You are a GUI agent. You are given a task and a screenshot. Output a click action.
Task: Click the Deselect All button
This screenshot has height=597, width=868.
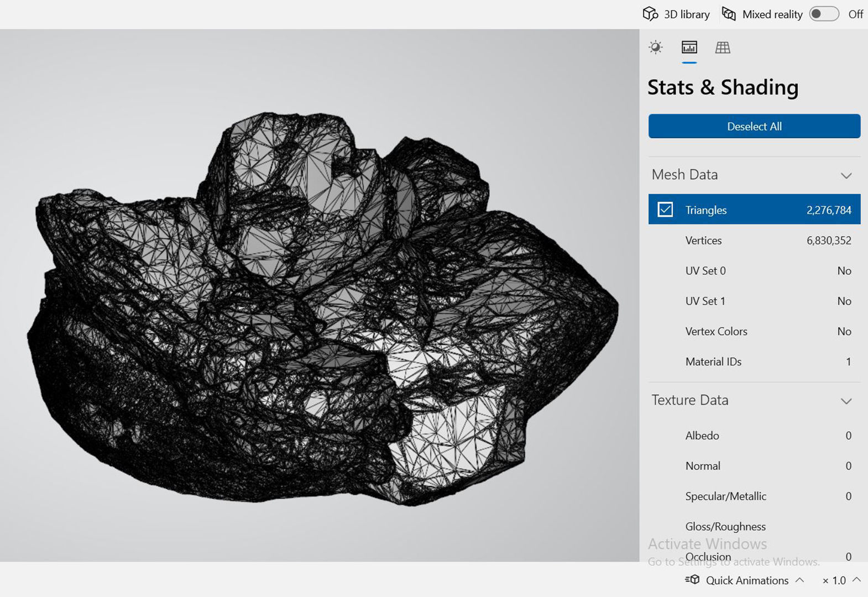(754, 126)
